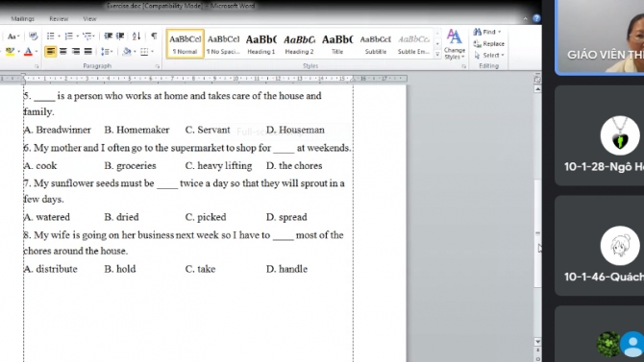Click the vertical scrollbar down arrow
Image resolution: width=644 pixels, height=362 pixels.
537,342
